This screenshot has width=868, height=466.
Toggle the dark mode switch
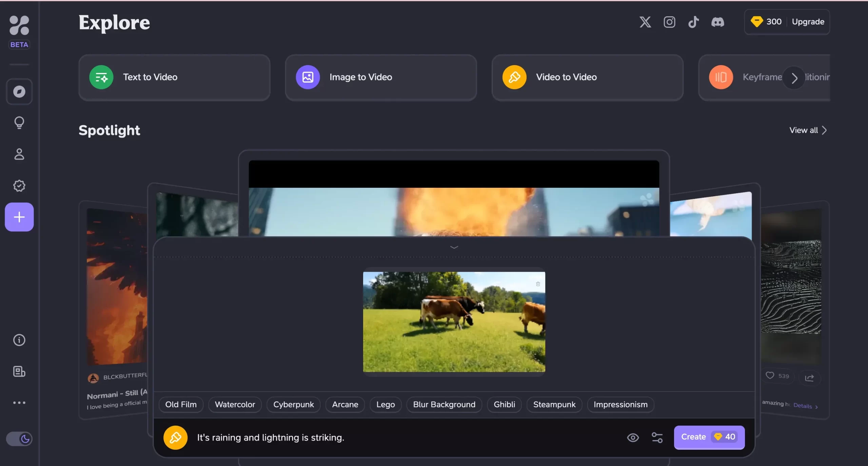click(19, 439)
